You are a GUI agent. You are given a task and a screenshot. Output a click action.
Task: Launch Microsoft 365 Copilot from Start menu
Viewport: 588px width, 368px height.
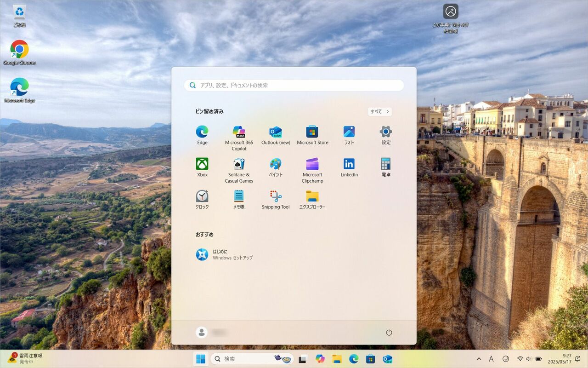click(x=239, y=138)
